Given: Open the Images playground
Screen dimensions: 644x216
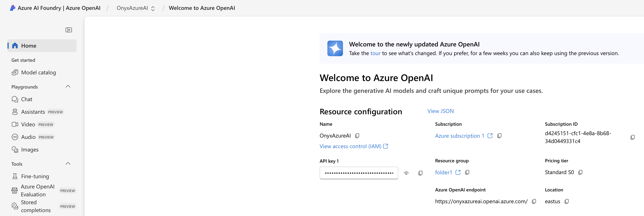Looking at the screenshot, I should tap(29, 150).
